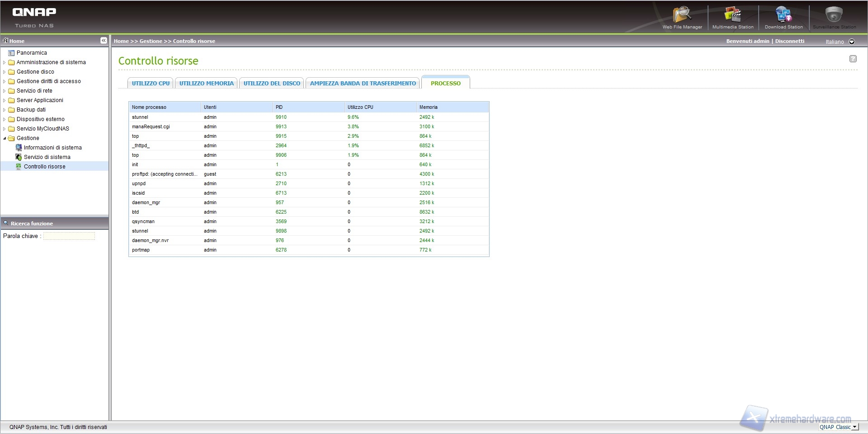Switch to the UTILIZZO MEMORIA tab
This screenshot has height=434, width=868.
[206, 84]
